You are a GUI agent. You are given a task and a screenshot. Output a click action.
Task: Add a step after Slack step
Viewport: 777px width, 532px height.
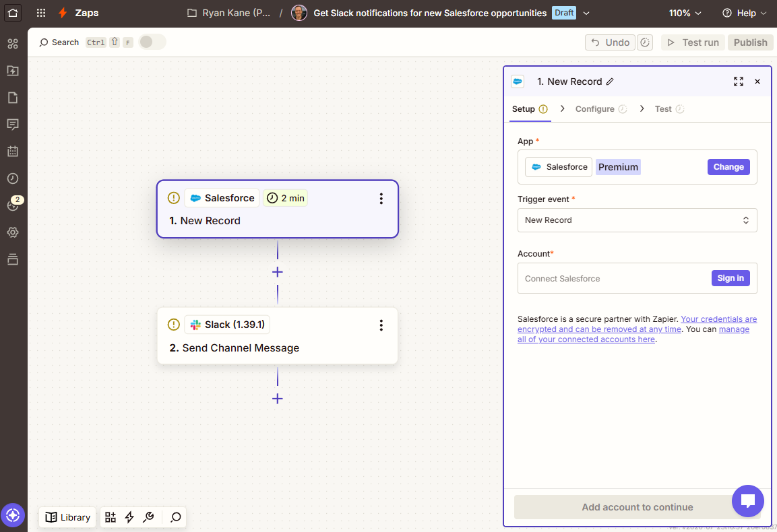click(278, 399)
